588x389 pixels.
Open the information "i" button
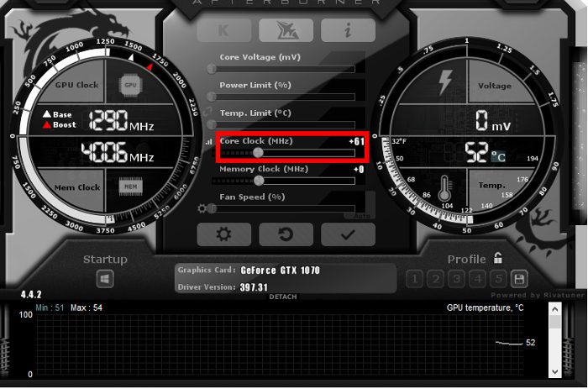click(x=348, y=30)
